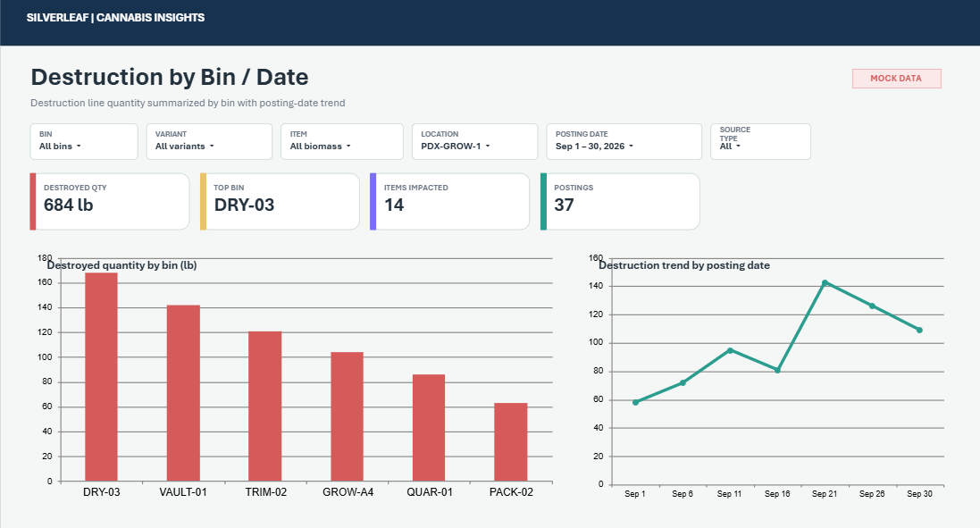Open the Variant filter dropdown
This screenshot has height=528, width=980.
click(x=209, y=141)
